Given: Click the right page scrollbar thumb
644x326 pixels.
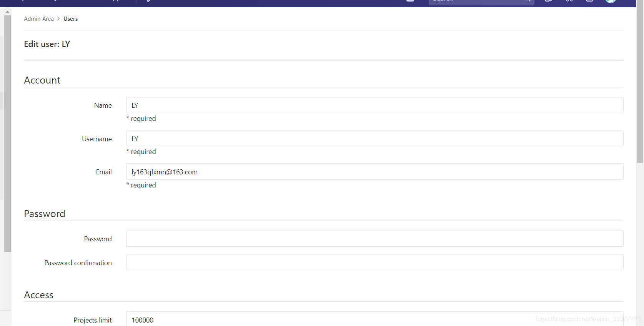Looking at the screenshot, I should (x=640, y=81).
